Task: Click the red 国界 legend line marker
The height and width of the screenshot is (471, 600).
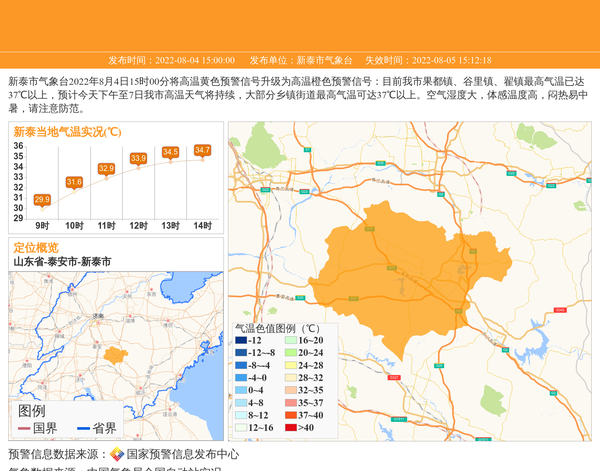Action: click(x=23, y=429)
